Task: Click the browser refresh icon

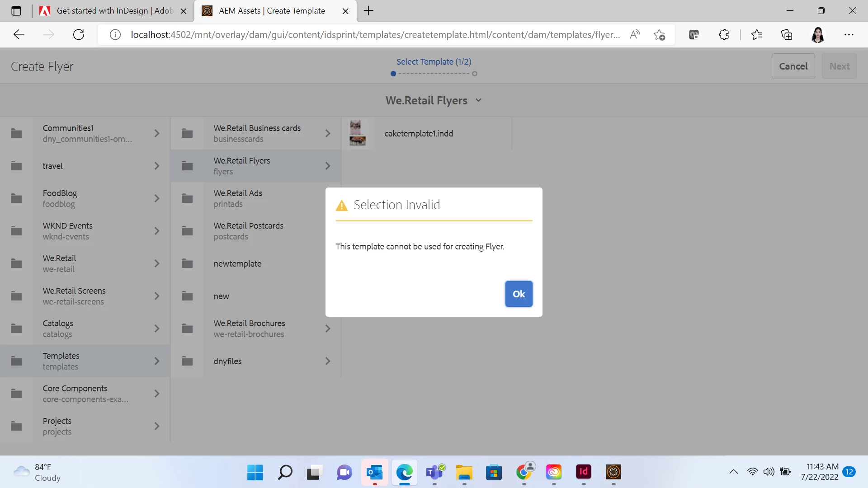Action: [79, 35]
